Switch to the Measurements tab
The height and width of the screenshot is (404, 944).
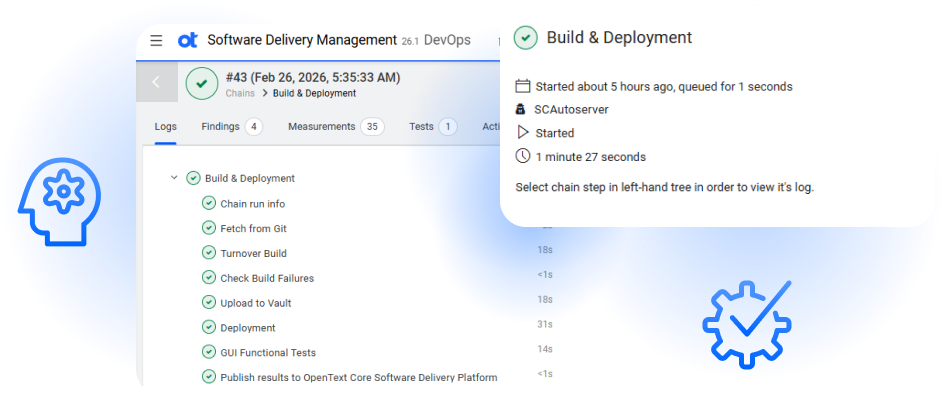[x=321, y=126]
